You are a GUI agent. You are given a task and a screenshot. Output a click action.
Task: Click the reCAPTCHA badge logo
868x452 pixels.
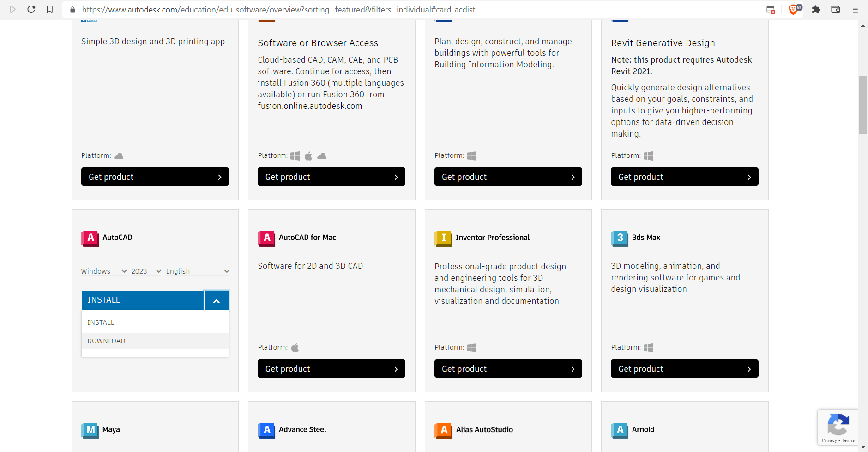tap(838, 425)
